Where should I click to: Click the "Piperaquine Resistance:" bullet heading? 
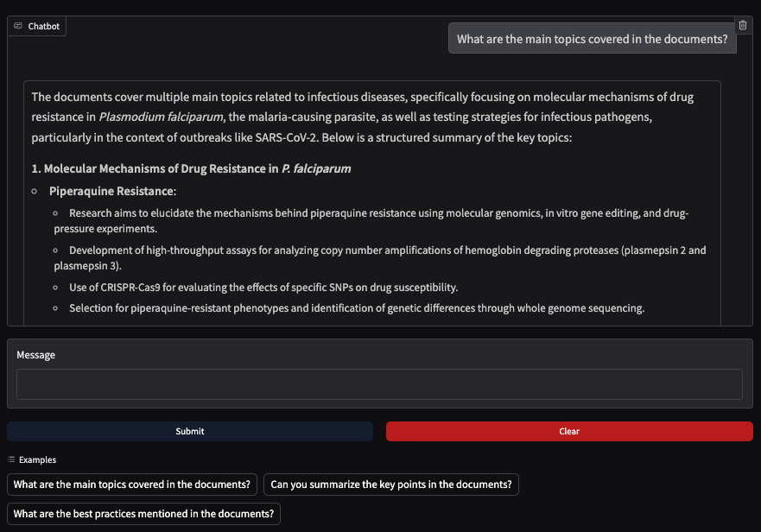pyautogui.click(x=112, y=191)
